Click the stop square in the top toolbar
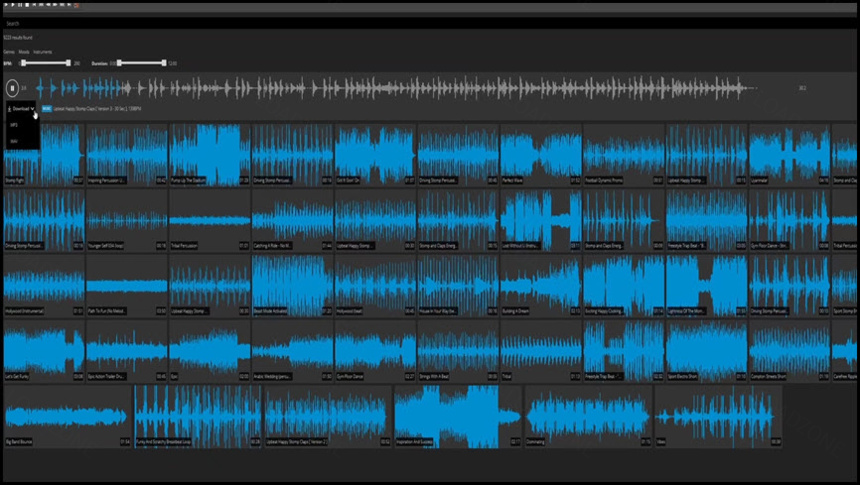Image resolution: width=860 pixels, height=485 pixels. coord(27,4)
